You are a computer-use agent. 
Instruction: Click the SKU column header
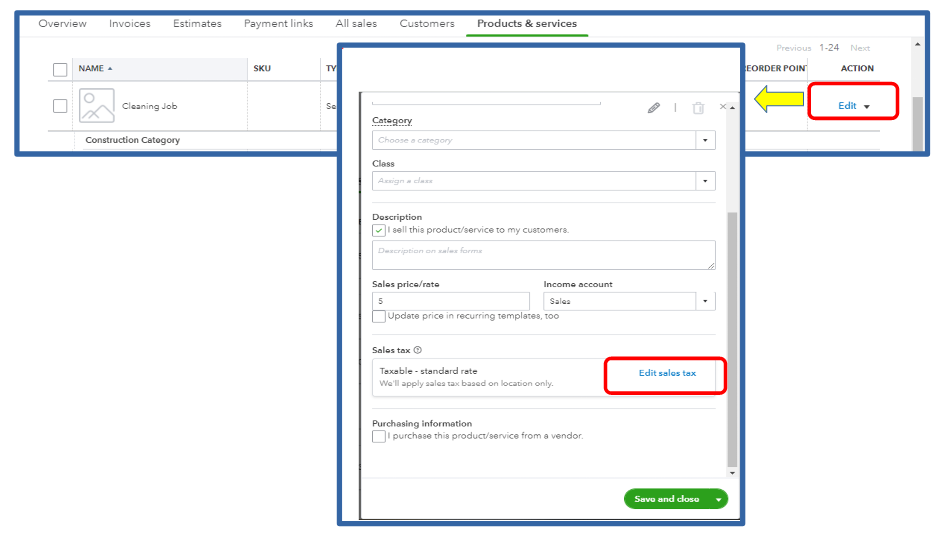[x=262, y=69]
